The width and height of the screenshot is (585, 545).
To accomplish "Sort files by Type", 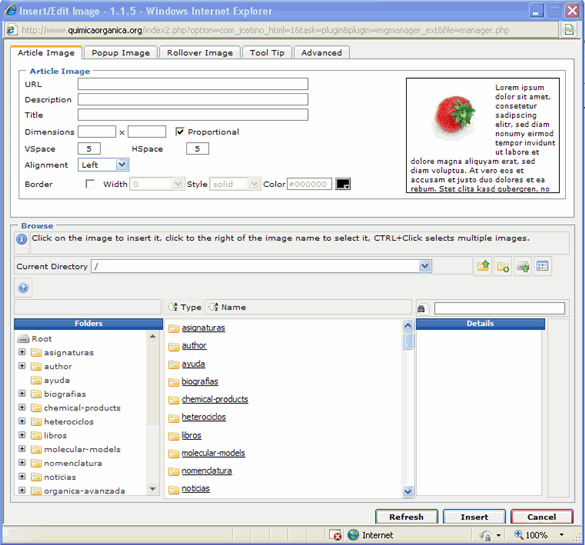I will tap(184, 307).
